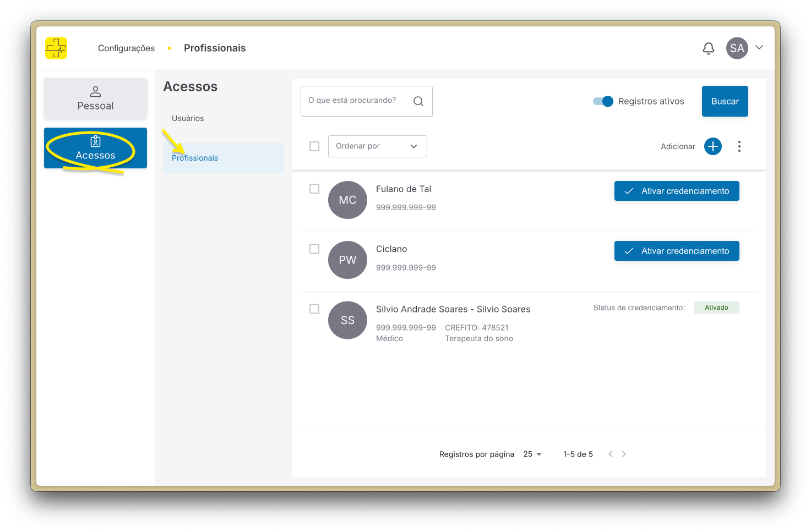Viewport: 811px width, 532px height.
Task: Expand the Ordenar por dropdown
Action: tap(377, 146)
